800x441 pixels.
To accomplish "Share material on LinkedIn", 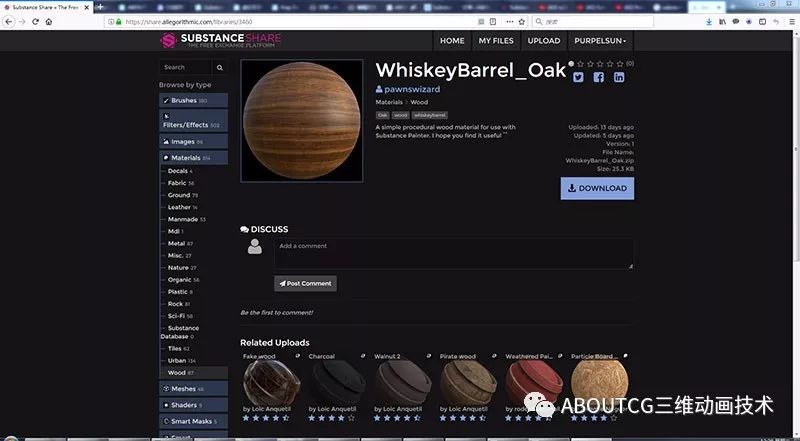I will (619, 78).
